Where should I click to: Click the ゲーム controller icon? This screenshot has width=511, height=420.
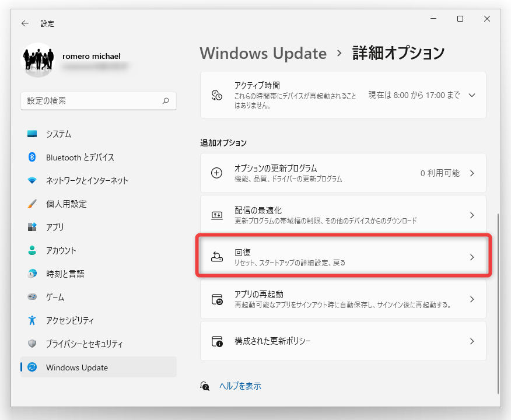pyautogui.click(x=32, y=296)
